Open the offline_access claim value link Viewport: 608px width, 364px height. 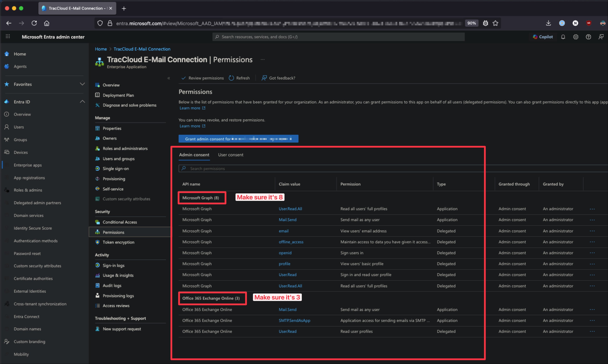pyautogui.click(x=291, y=242)
